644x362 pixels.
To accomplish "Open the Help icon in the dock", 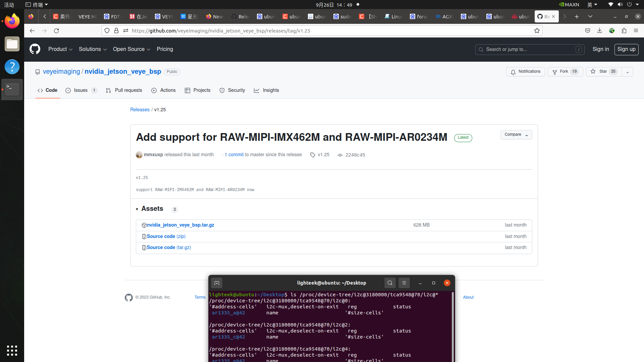I will tap(12, 67).
